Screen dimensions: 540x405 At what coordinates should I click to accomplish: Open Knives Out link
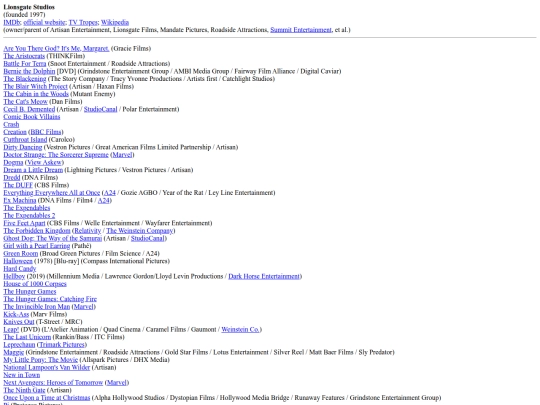coord(19,322)
